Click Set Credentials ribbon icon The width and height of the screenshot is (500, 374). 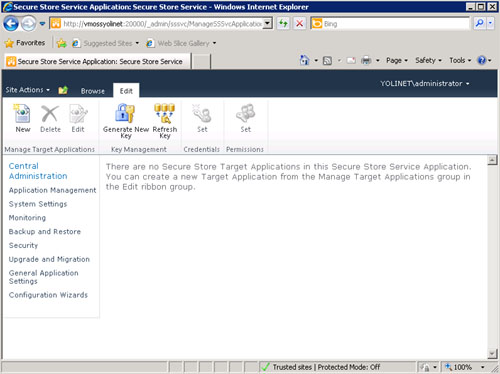[x=202, y=114]
